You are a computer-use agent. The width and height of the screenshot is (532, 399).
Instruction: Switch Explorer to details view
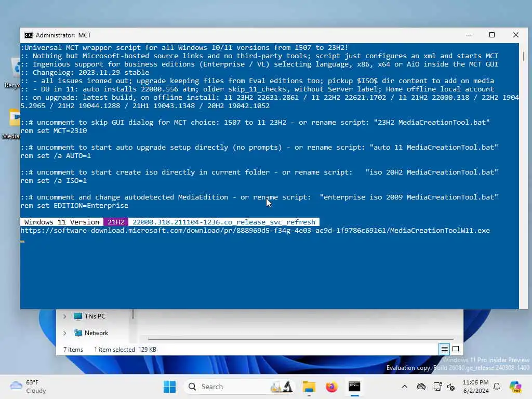(445, 349)
